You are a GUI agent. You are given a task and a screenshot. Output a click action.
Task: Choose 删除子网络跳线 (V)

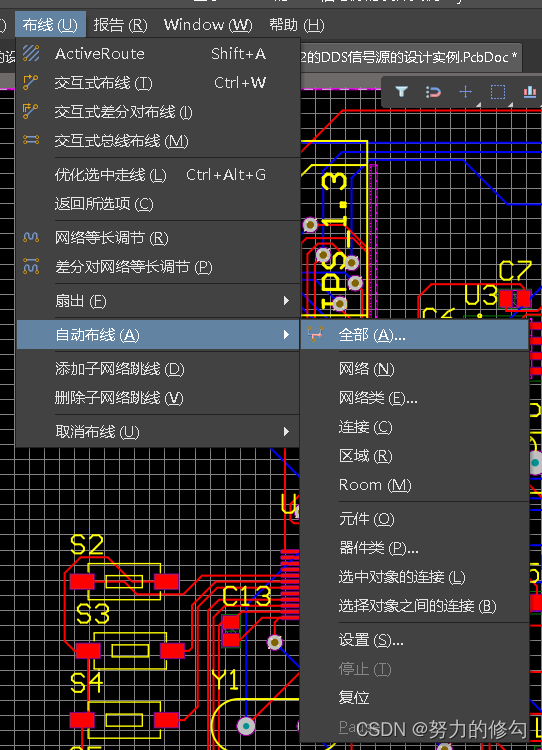(158, 398)
